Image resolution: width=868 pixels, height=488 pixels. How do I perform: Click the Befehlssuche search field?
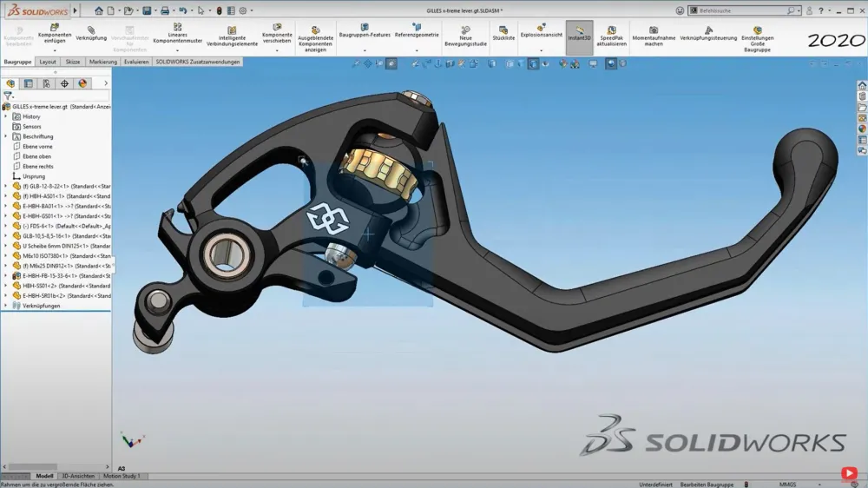(x=744, y=10)
